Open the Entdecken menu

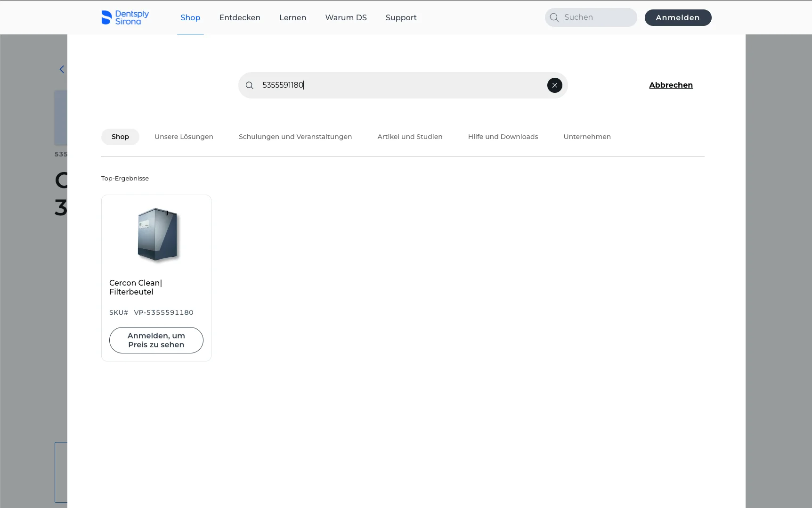click(240, 17)
